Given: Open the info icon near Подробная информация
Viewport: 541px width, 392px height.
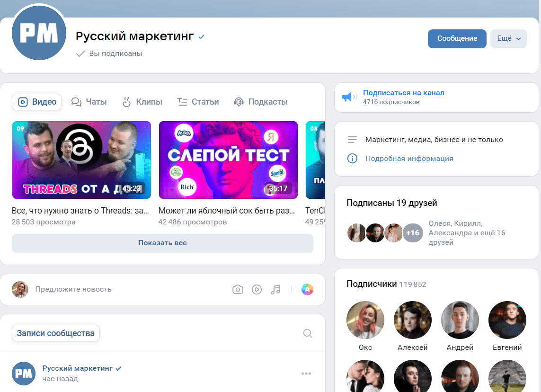Looking at the screenshot, I should (352, 159).
